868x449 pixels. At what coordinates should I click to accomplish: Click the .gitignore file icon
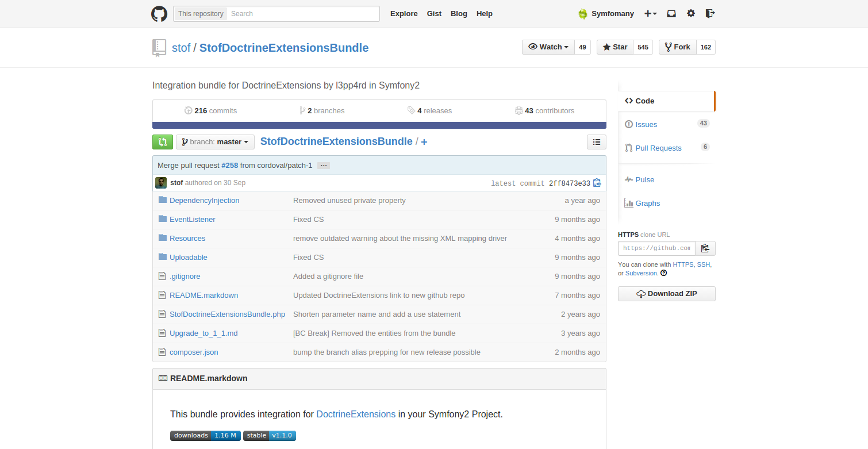click(162, 276)
